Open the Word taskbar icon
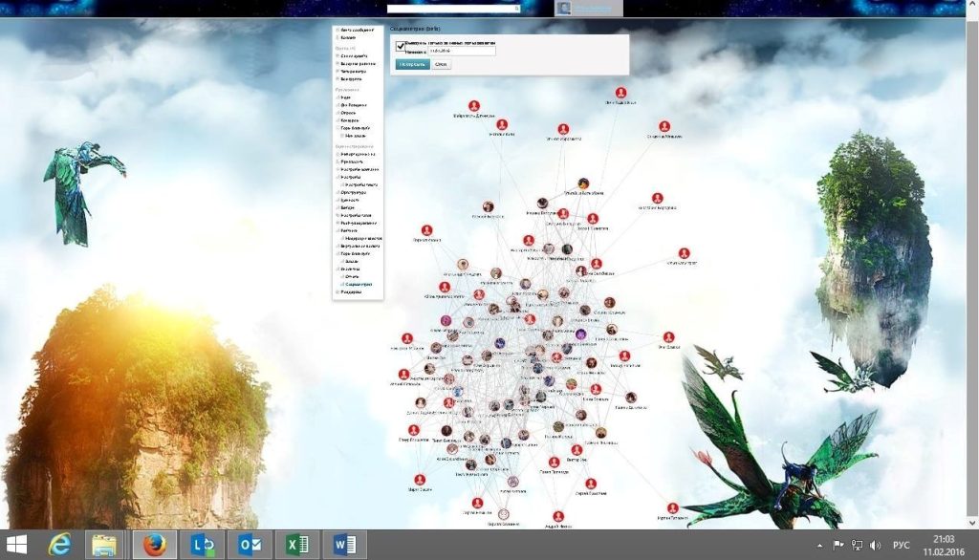 [344, 545]
